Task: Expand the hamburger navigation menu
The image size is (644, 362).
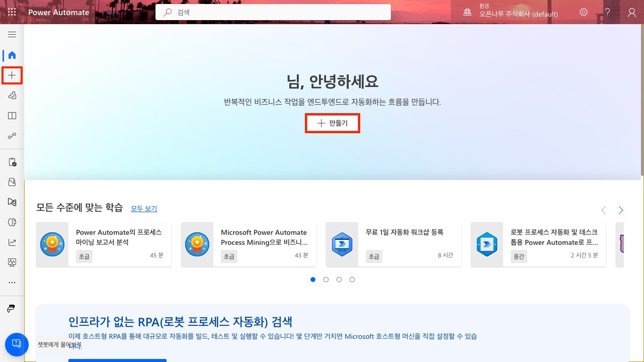Action: 12,35
